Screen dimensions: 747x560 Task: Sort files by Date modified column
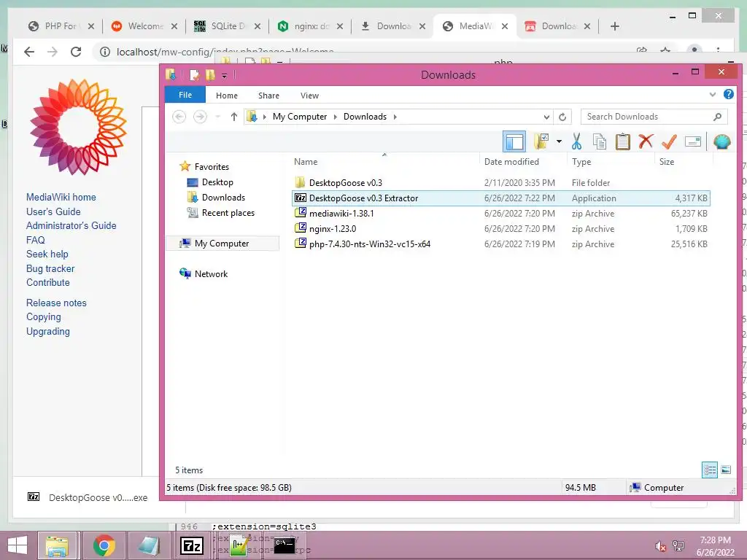click(x=511, y=162)
